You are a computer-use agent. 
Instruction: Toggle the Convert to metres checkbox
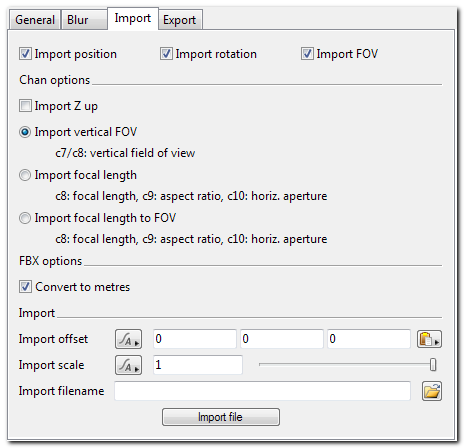[x=25, y=287]
